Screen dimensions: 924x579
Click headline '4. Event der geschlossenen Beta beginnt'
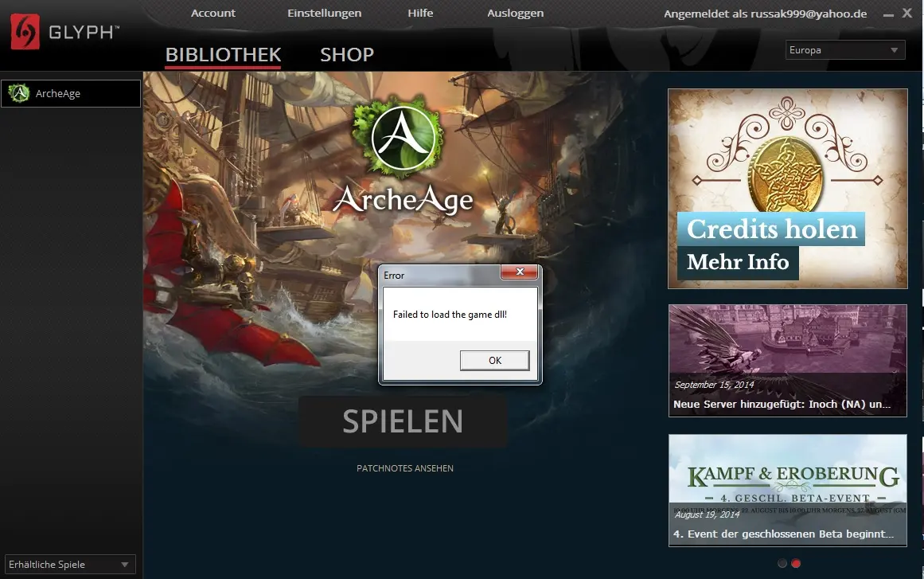[783, 534]
